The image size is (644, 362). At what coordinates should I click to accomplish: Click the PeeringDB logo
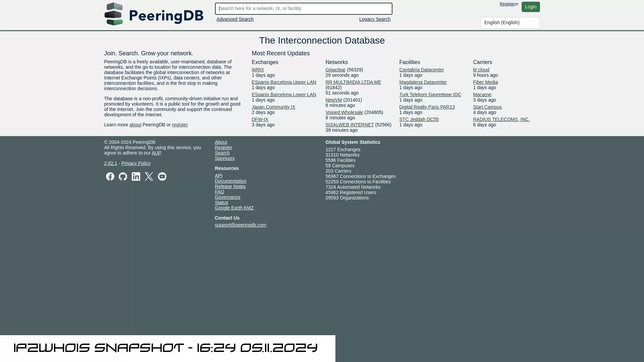click(154, 14)
